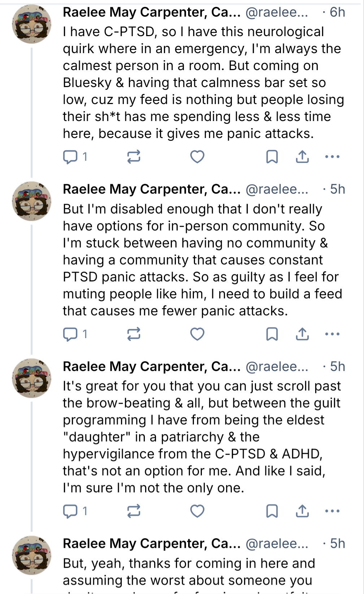Repost the eldest daughter patriarchy post
364x594 pixels.
tap(134, 511)
